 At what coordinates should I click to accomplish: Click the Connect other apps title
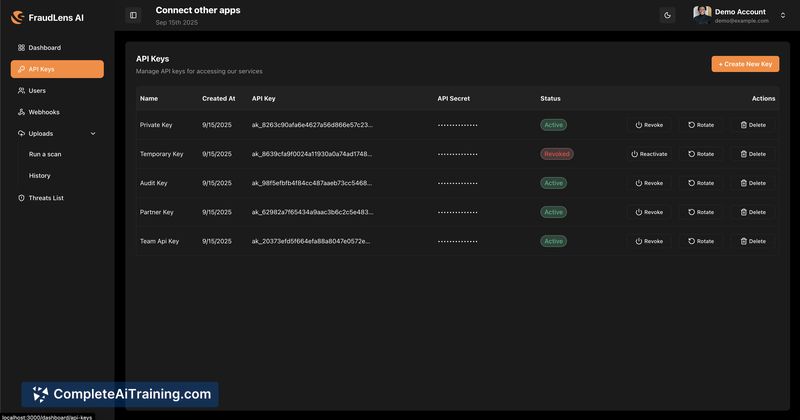click(x=198, y=10)
